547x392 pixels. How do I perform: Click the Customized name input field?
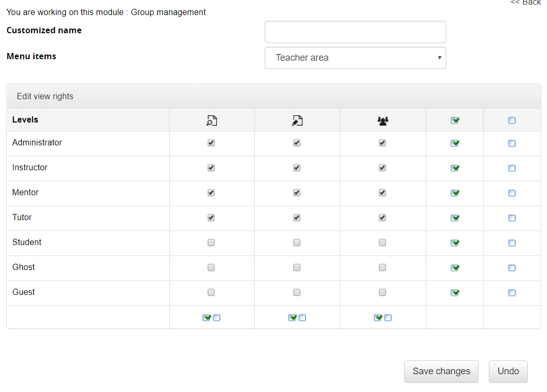point(355,32)
